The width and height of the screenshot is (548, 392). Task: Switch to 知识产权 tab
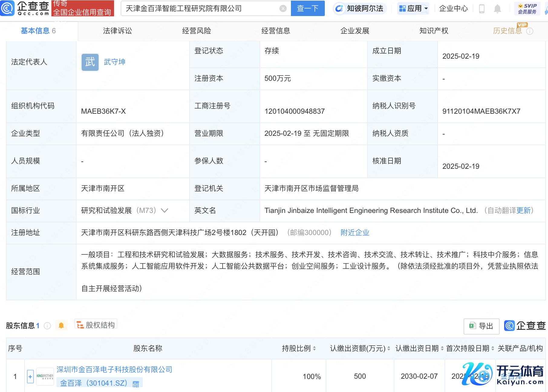(x=434, y=31)
